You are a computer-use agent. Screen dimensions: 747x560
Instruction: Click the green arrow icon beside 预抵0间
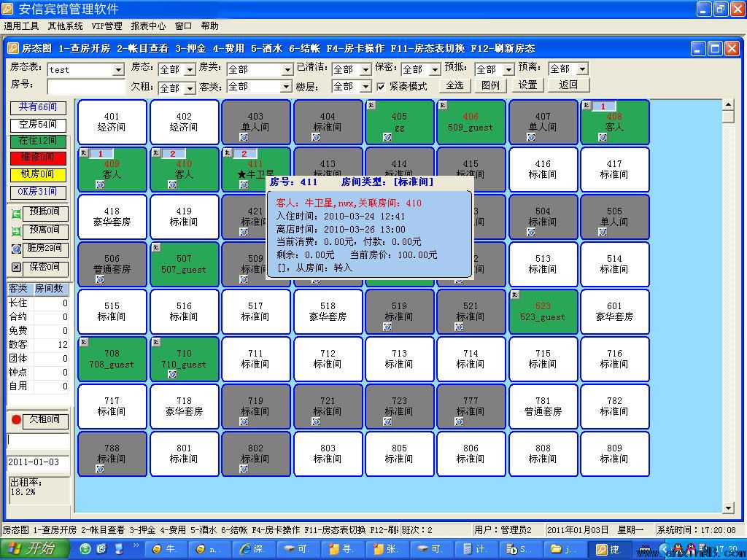16,214
